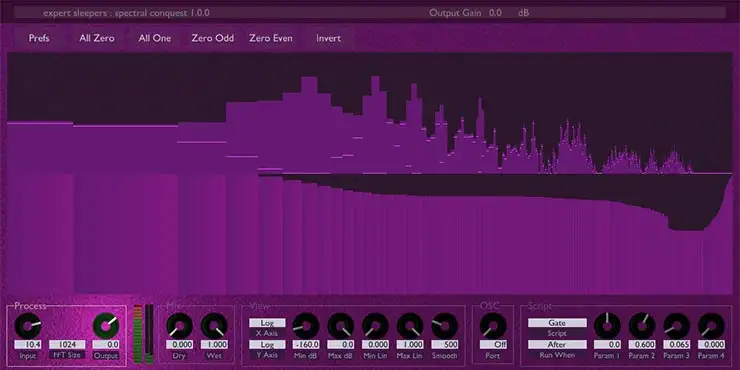Click the Param 1 knob
The width and height of the screenshot is (740, 370).
click(607, 326)
